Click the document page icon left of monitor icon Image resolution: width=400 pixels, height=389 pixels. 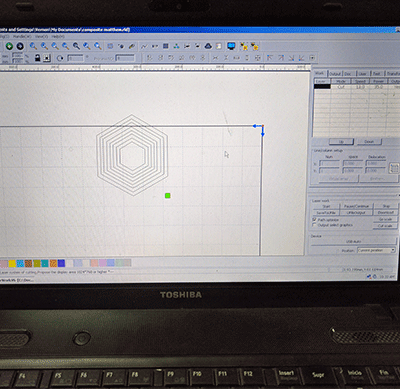pyautogui.click(x=219, y=46)
